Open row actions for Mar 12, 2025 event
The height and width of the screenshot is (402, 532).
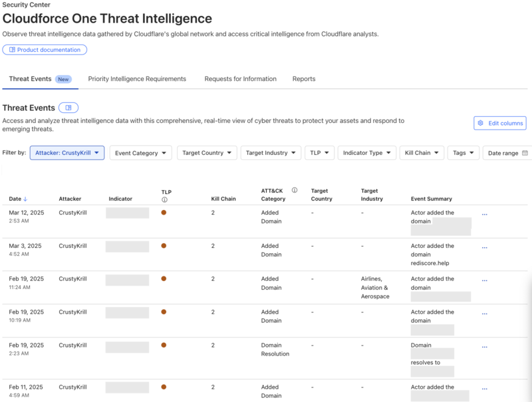point(484,214)
